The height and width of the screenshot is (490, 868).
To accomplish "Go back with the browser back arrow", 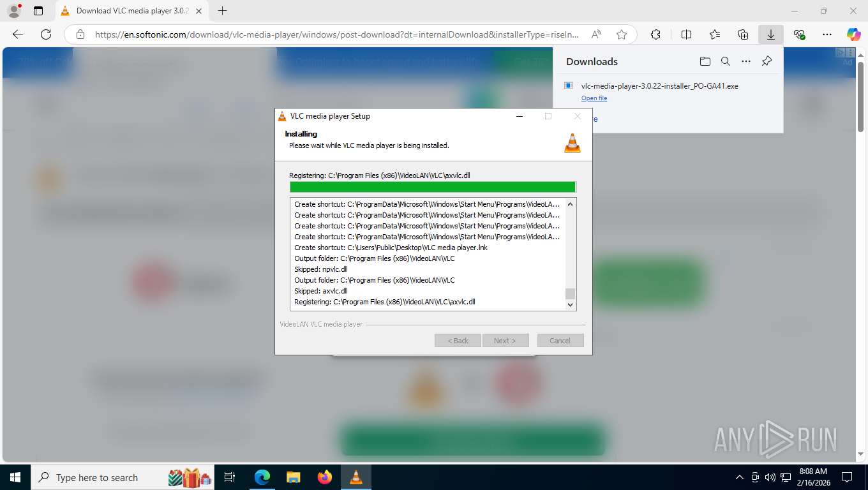I will pos(18,34).
